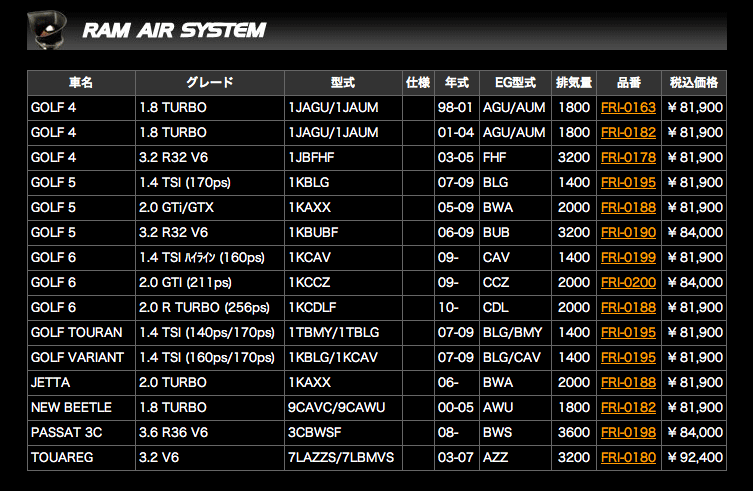Visit the FRI-0190 part page
Screen dimensions: 753x491
(x=628, y=233)
